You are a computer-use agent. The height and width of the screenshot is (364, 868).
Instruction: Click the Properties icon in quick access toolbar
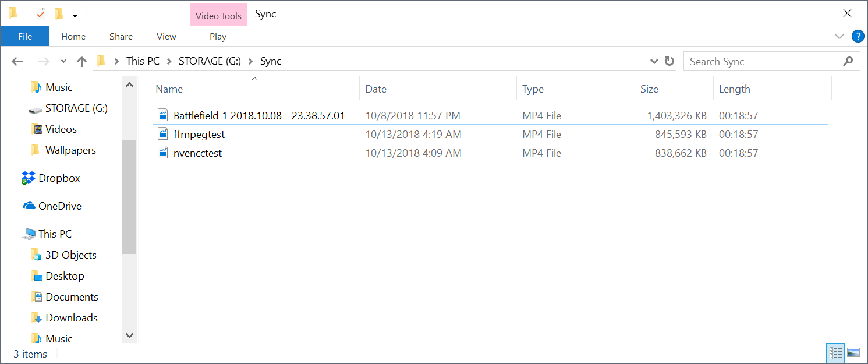[x=40, y=14]
